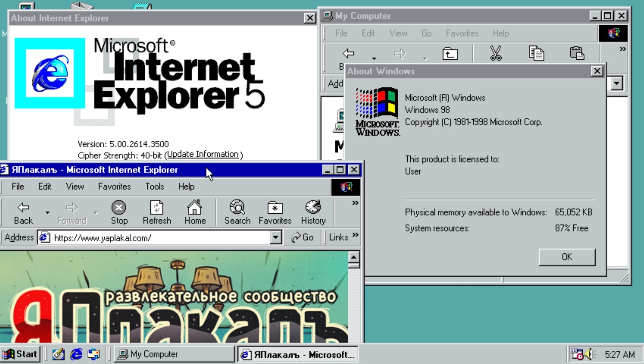The image size is (644, 364).
Task: Click the Cut scissors icon in My Computer
Action: click(x=496, y=53)
